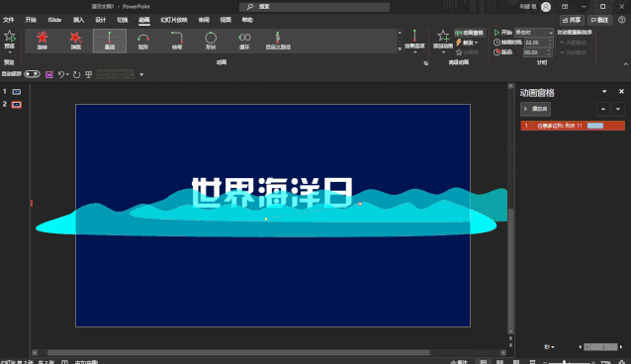Click the horizontal scrollbar under slide
This screenshot has width=631, height=364.
tap(238, 353)
